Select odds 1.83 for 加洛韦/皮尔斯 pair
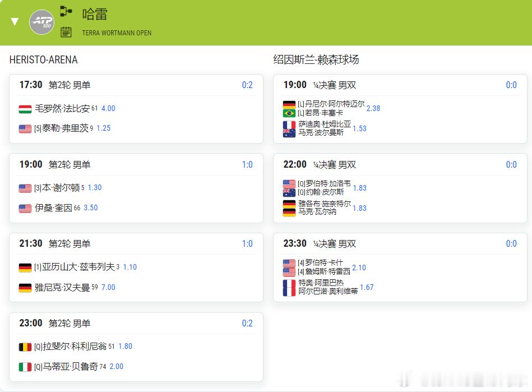 360,188
